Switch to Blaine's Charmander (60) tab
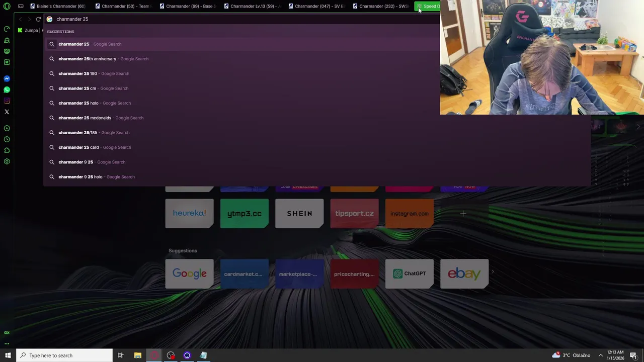Screen dimensions: 644x362 coord(57,7)
